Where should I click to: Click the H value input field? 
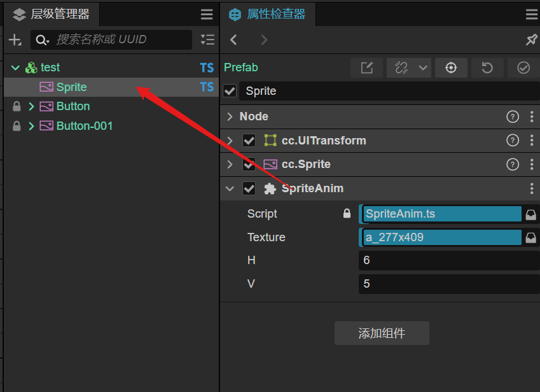pos(449,260)
